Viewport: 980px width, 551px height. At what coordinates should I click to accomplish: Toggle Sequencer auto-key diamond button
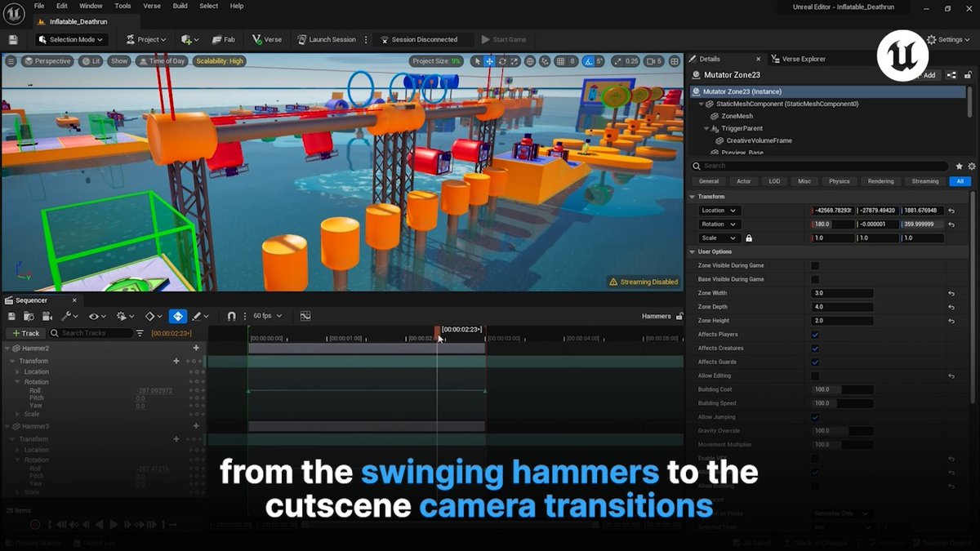click(x=178, y=316)
